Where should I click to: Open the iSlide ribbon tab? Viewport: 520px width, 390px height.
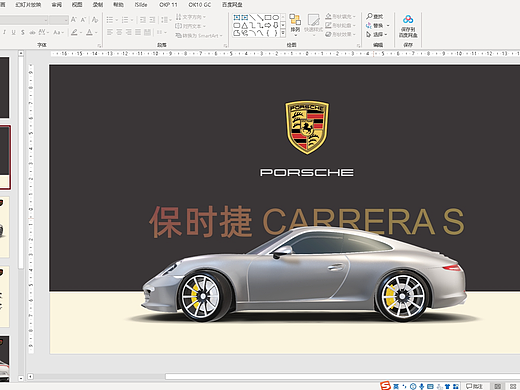tap(141, 5)
